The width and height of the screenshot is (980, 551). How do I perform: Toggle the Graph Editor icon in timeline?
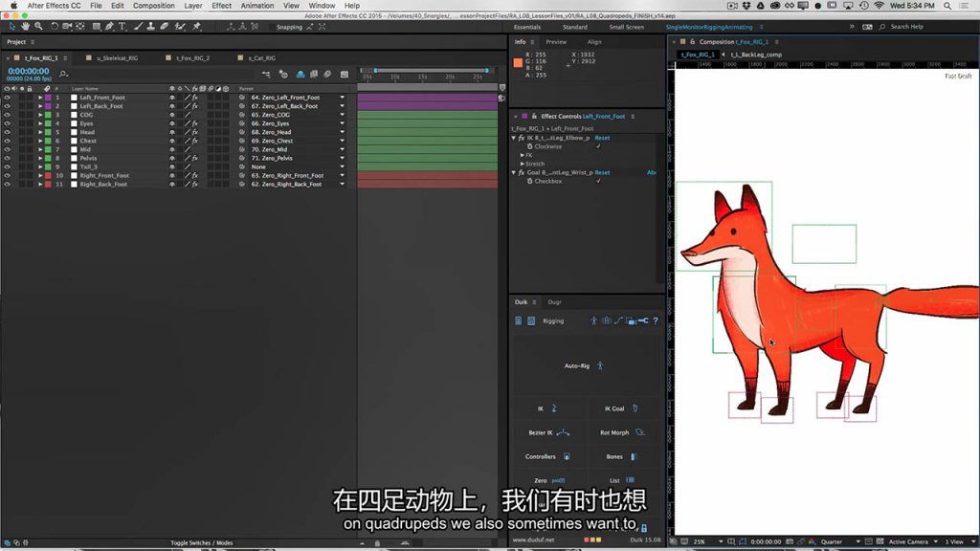(x=345, y=75)
